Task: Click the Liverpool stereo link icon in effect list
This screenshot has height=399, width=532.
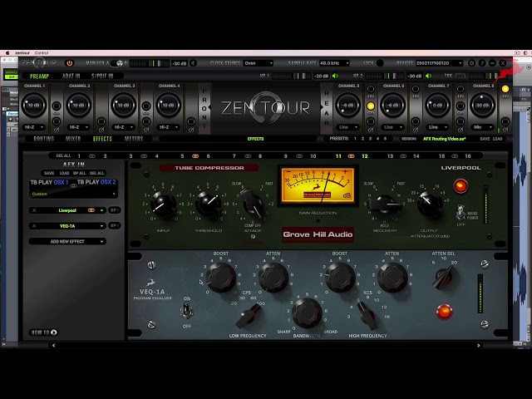Action: (x=91, y=210)
